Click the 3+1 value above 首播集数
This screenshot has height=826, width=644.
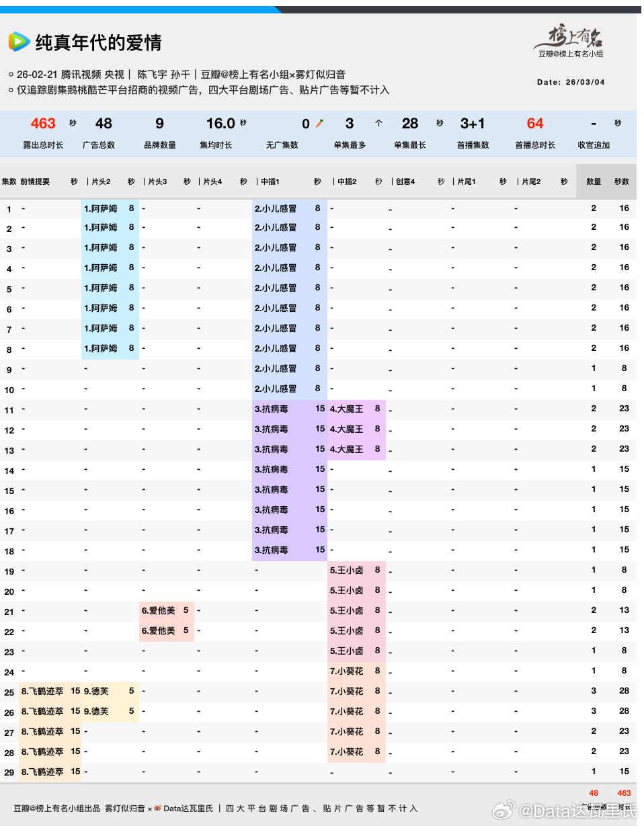(473, 124)
